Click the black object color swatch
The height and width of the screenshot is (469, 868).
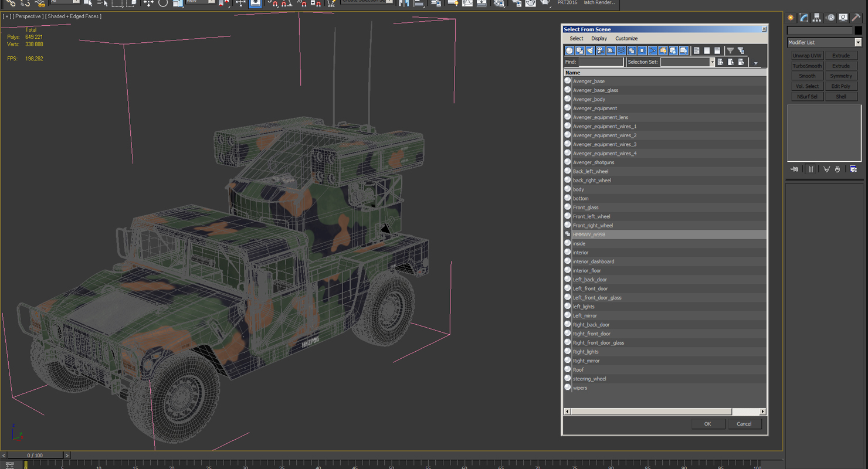tap(858, 30)
